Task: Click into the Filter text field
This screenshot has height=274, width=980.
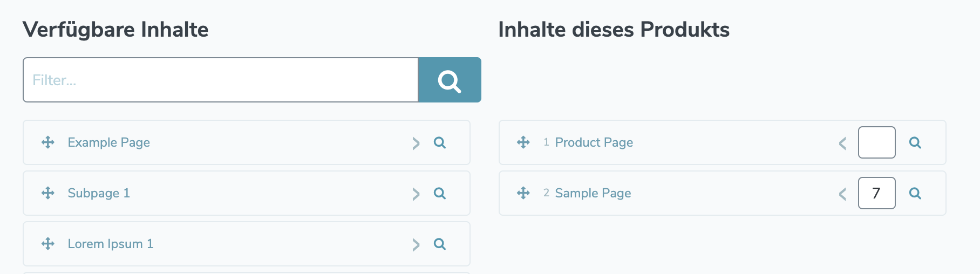Action: click(220, 80)
